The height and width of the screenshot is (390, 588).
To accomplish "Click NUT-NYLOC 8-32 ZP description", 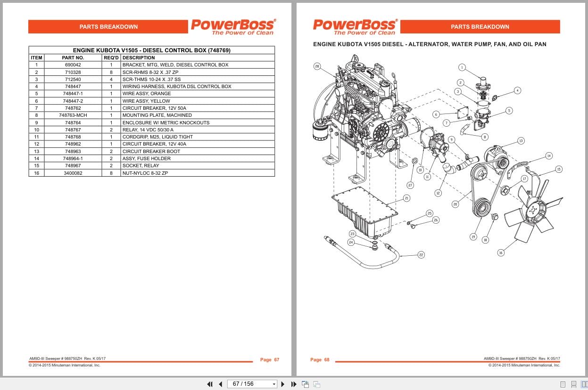I will point(145,173).
